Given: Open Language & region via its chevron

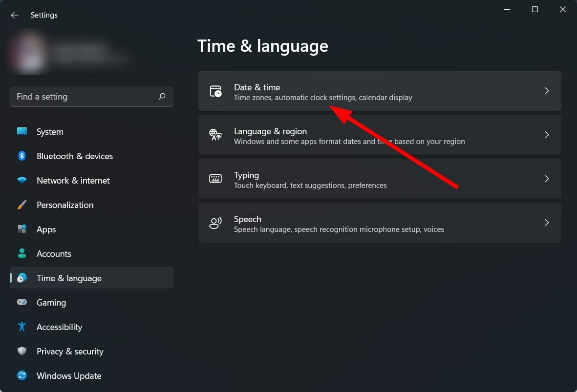Looking at the screenshot, I should tap(547, 135).
